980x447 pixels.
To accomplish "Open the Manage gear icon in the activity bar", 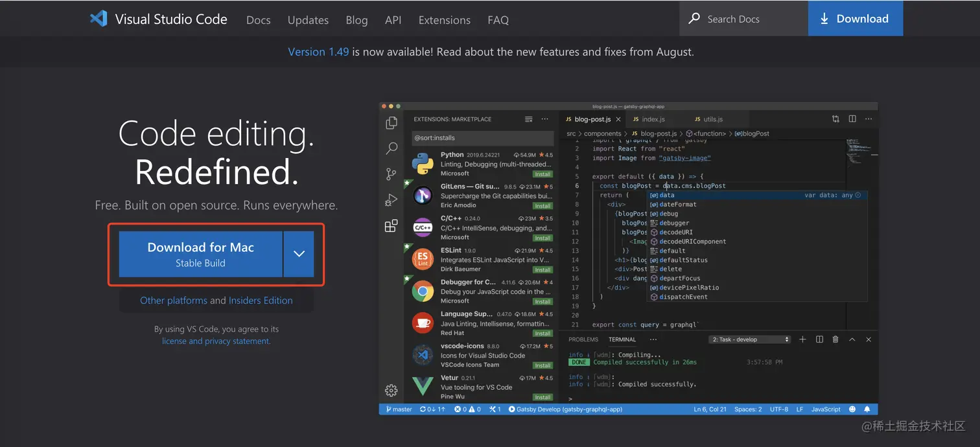I will coord(391,390).
